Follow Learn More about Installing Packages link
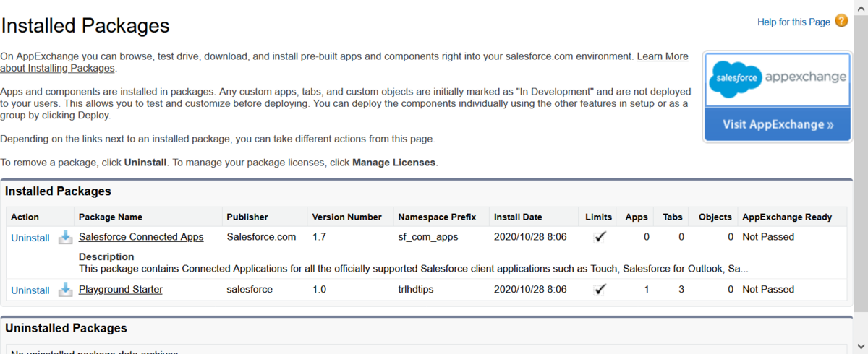868x354 pixels. pyautogui.click(x=662, y=56)
